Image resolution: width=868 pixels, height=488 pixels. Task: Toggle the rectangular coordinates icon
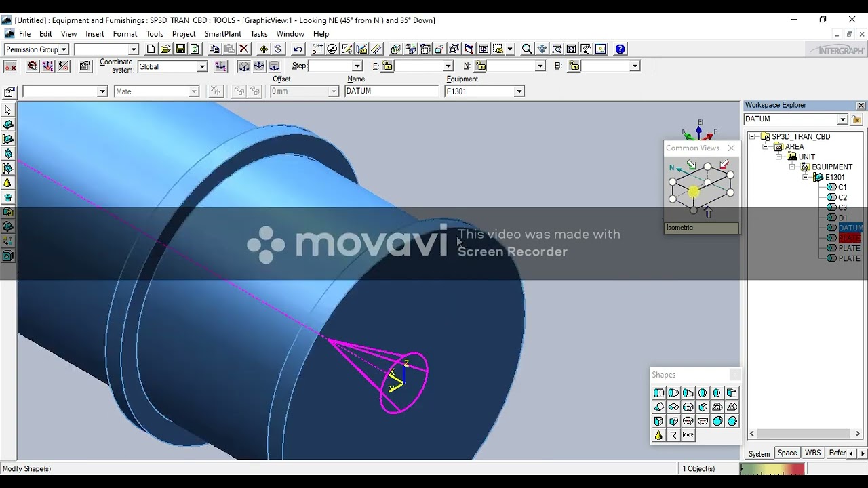point(244,66)
